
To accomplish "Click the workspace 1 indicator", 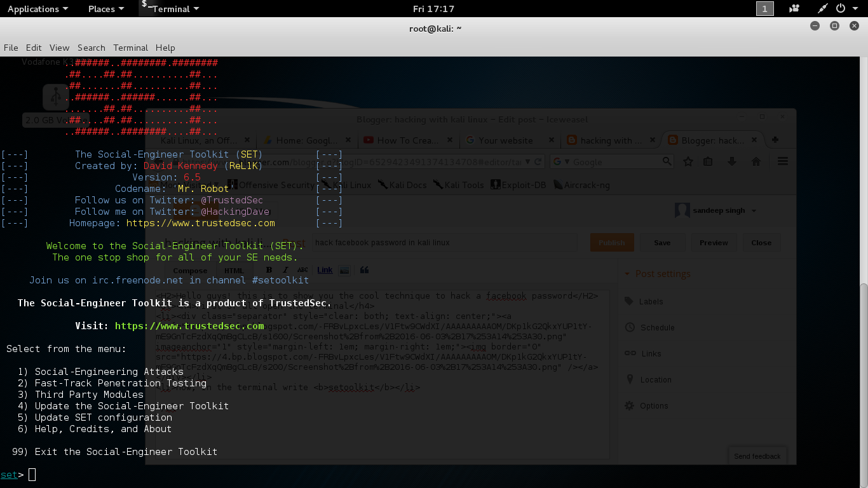I will coord(764,9).
